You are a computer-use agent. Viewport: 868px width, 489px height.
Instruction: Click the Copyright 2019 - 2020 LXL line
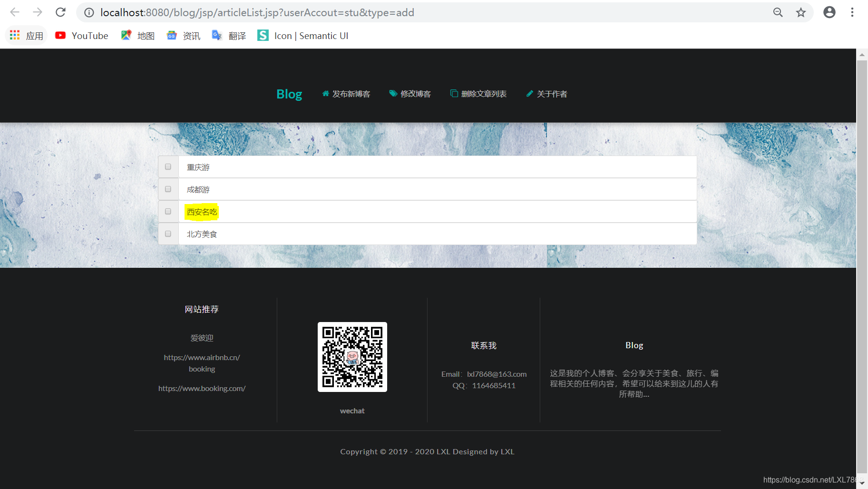[427, 451]
